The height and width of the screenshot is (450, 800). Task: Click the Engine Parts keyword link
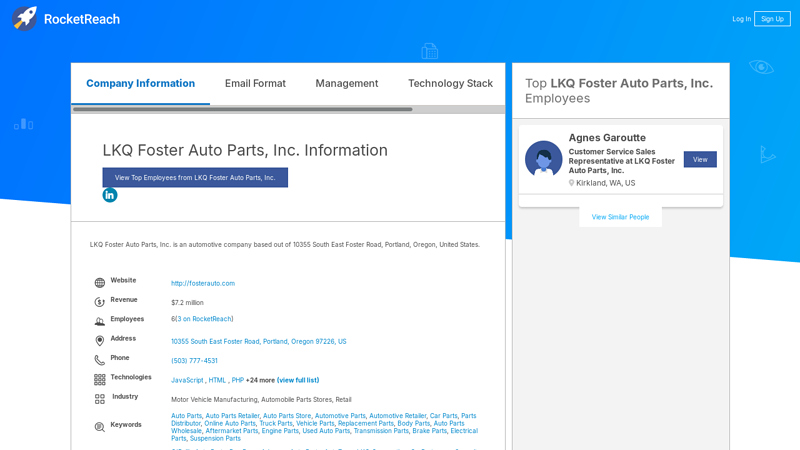[x=280, y=431]
